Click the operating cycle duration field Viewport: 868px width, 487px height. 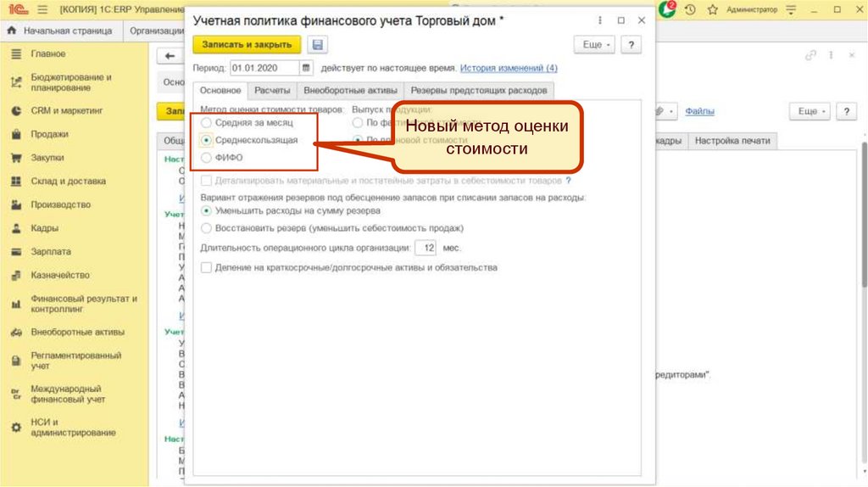pos(426,248)
